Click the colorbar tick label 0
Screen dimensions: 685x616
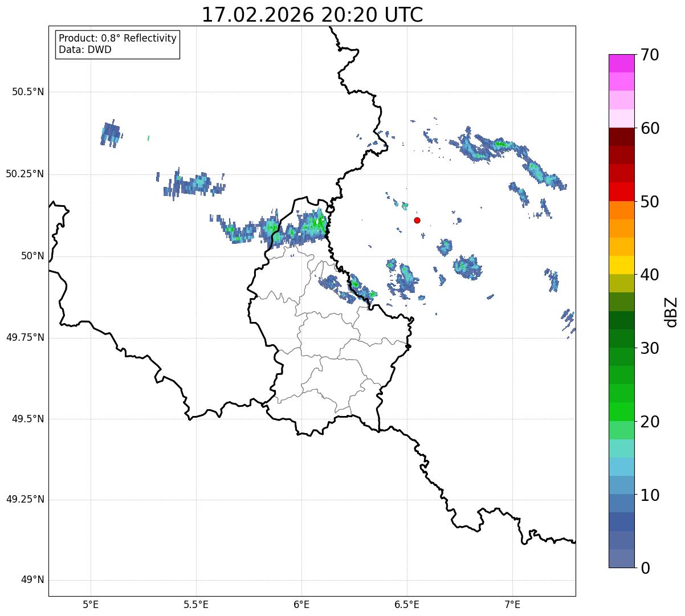645,568
